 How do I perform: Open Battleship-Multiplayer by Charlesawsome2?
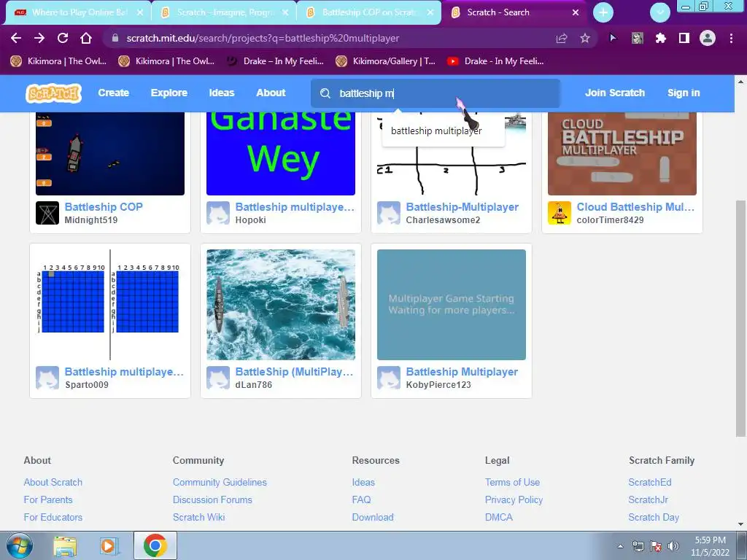[x=462, y=206]
